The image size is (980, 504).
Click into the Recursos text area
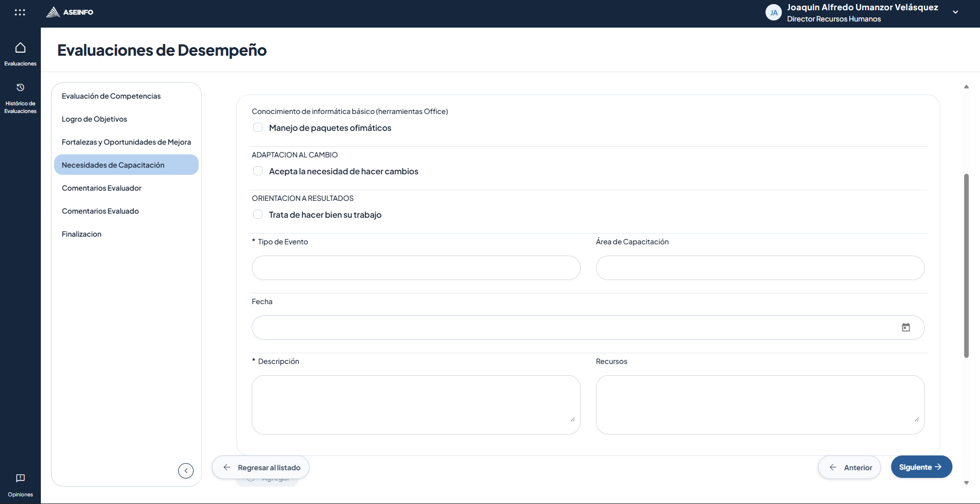point(760,405)
